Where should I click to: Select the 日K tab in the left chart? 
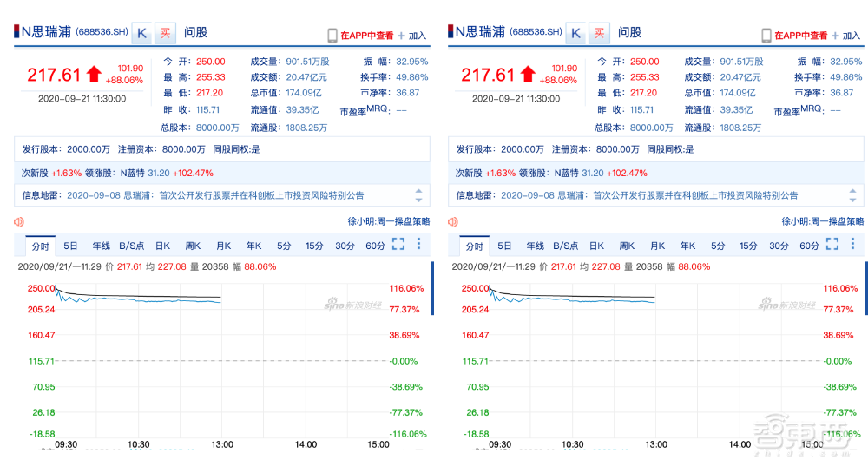[163, 246]
